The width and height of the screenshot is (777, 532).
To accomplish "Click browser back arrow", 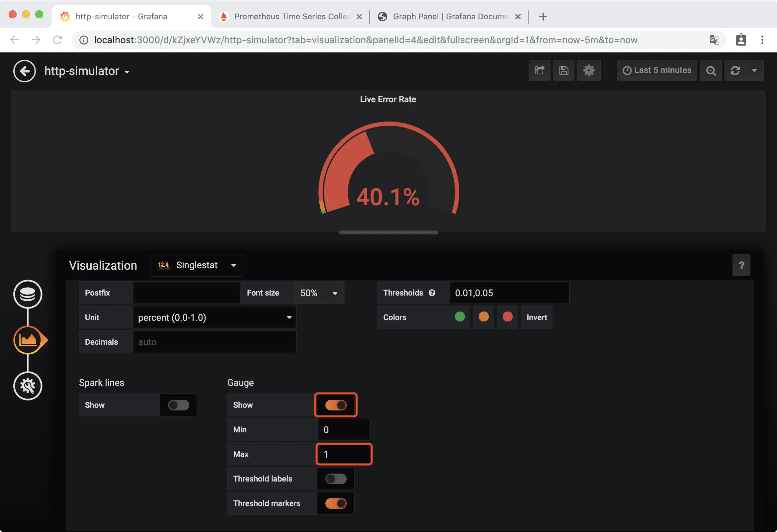I will (x=15, y=40).
